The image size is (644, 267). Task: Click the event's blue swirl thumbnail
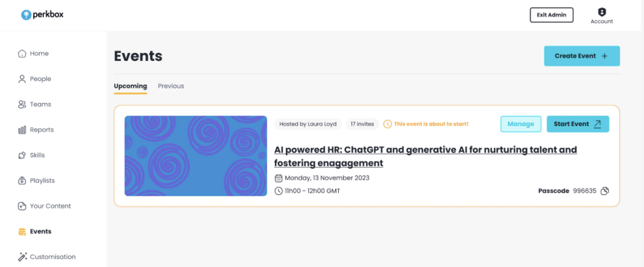196,156
